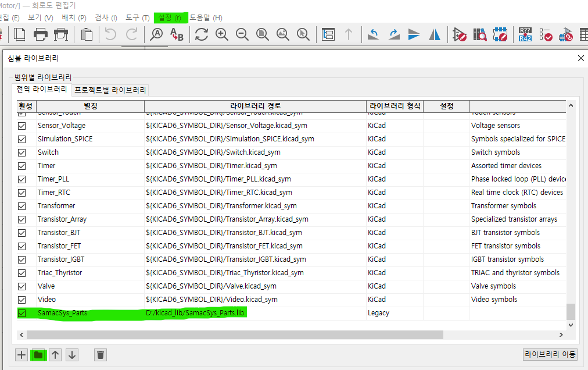Mirror selection vertically

click(414, 34)
